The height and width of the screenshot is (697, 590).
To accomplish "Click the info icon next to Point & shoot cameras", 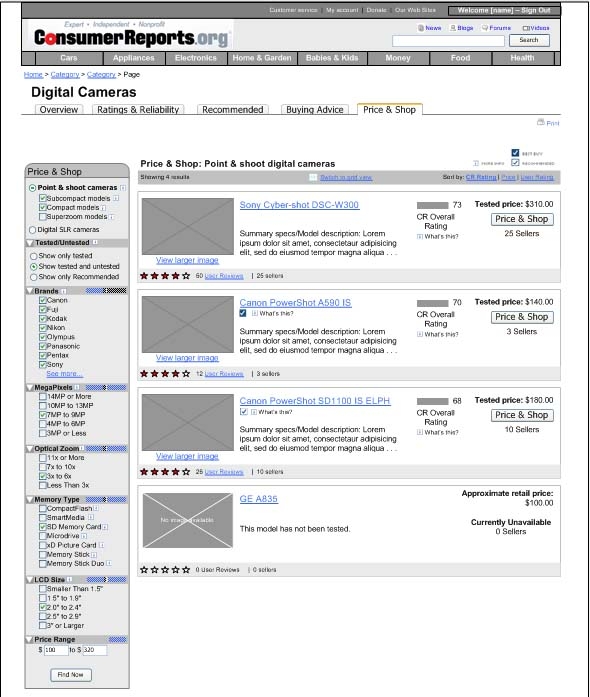I will point(123,188).
